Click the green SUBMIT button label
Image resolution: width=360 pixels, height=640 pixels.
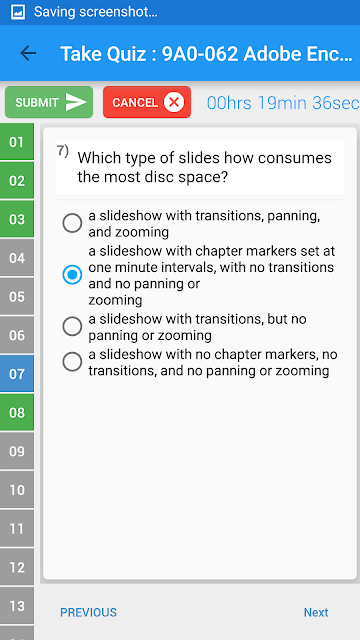[x=37, y=102]
